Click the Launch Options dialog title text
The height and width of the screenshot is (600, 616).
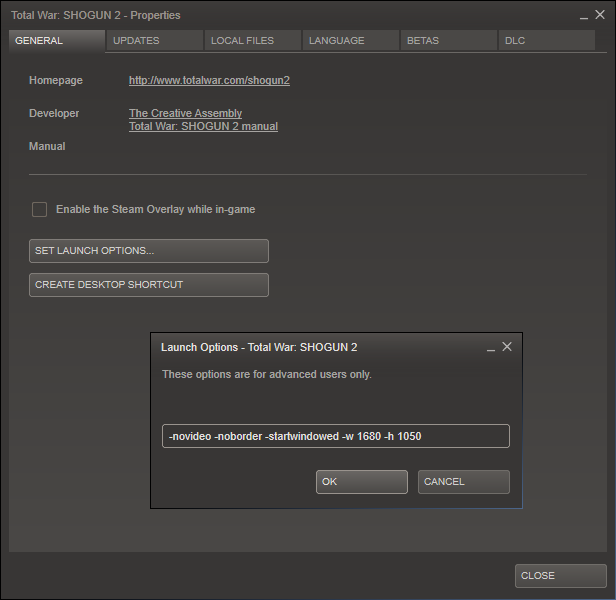[259, 347]
